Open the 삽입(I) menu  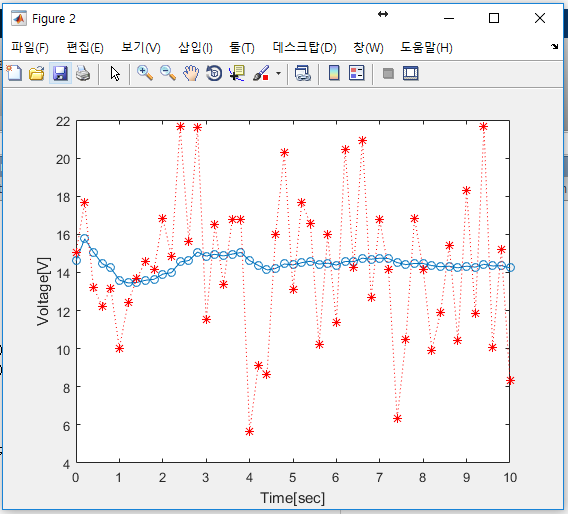click(x=195, y=47)
